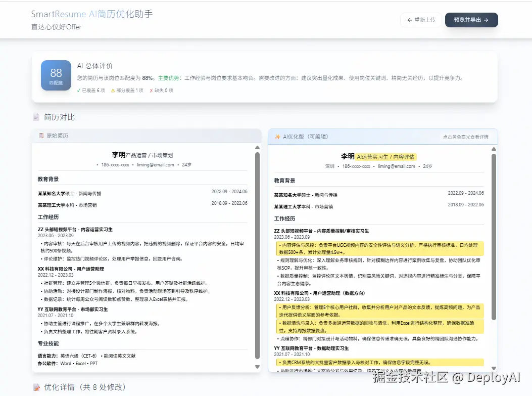
Task: Click the bullet 数据质量控制 in AI version
Action: [x=379, y=280]
